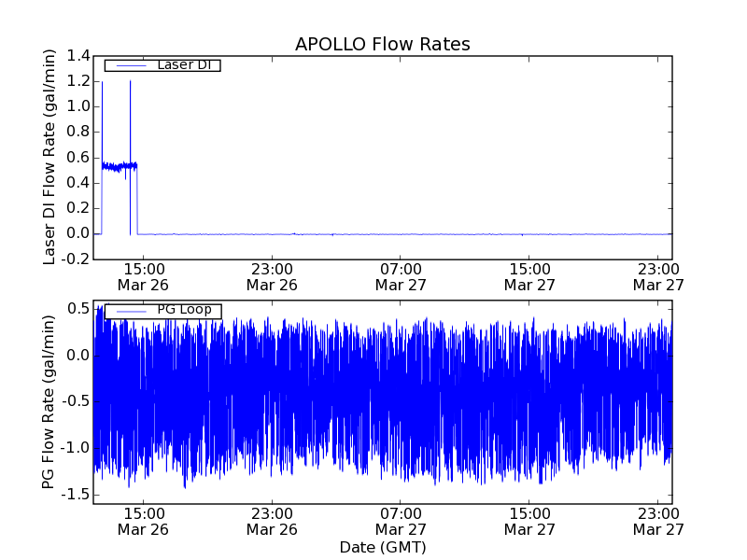Screen dimensions: 747x560
Task: Click the upper plot's '07:00 Mar 27' date label
Action: click(401, 277)
